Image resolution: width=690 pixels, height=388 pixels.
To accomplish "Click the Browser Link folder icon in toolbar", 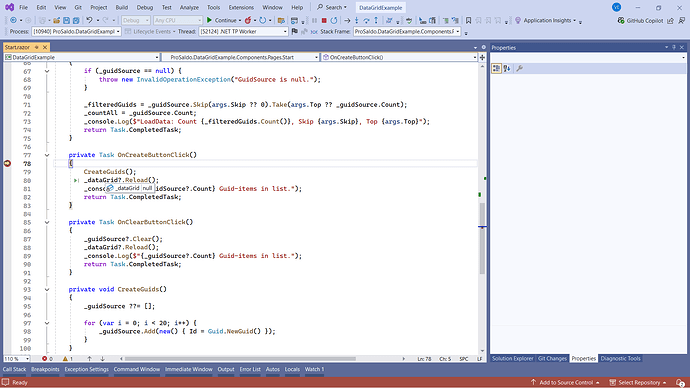I will tap(281, 20).
